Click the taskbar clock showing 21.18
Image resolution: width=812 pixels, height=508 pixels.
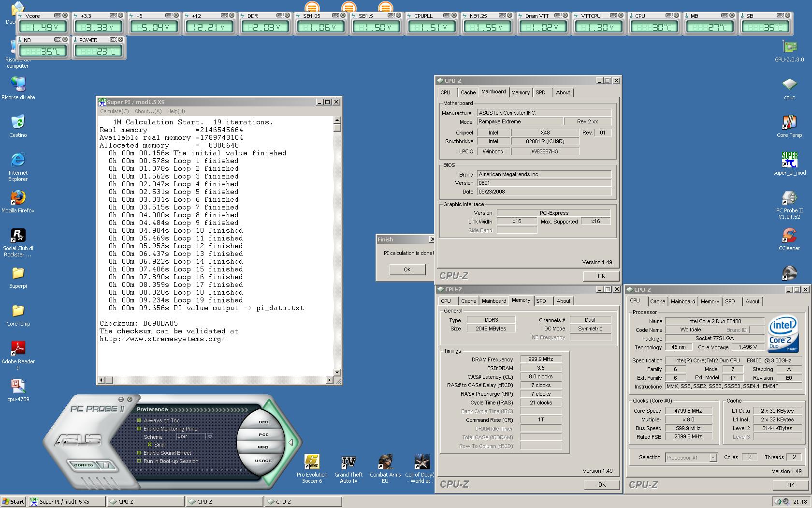coord(800,502)
